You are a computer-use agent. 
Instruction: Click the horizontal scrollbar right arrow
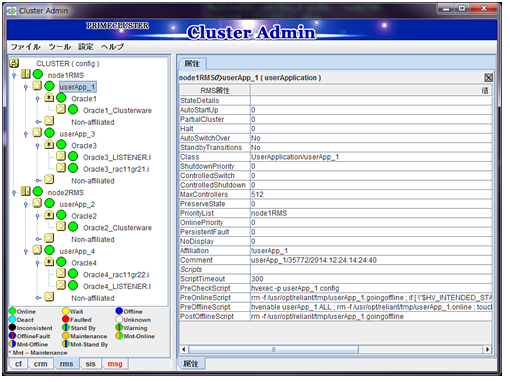point(487,349)
